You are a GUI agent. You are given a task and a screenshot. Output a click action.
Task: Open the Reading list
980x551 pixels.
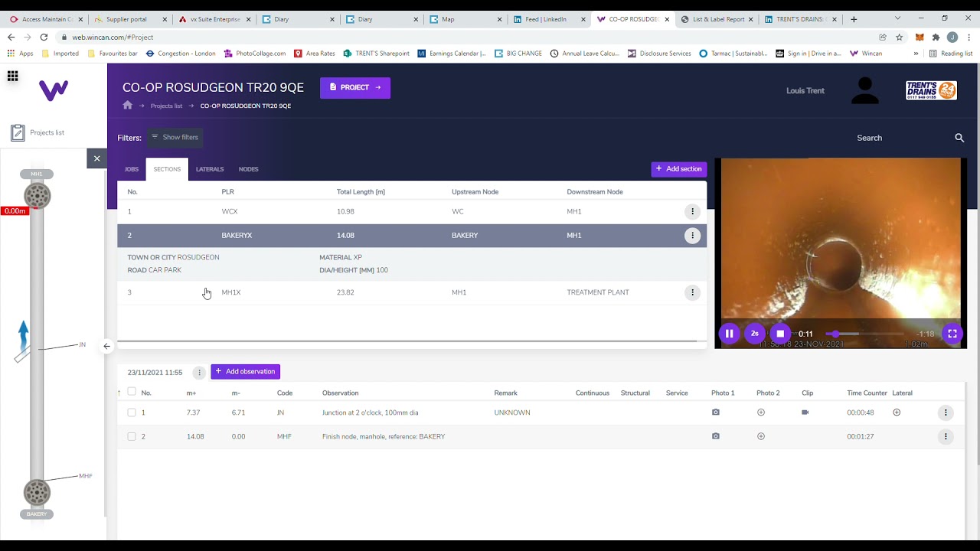click(951, 54)
